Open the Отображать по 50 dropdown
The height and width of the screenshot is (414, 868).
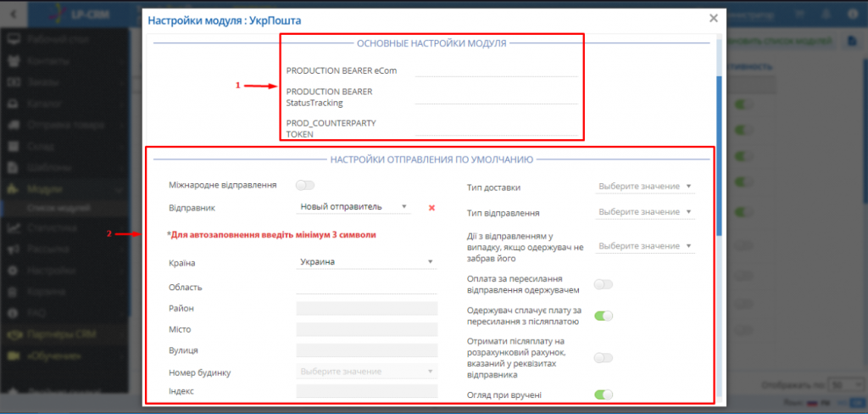(845, 384)
